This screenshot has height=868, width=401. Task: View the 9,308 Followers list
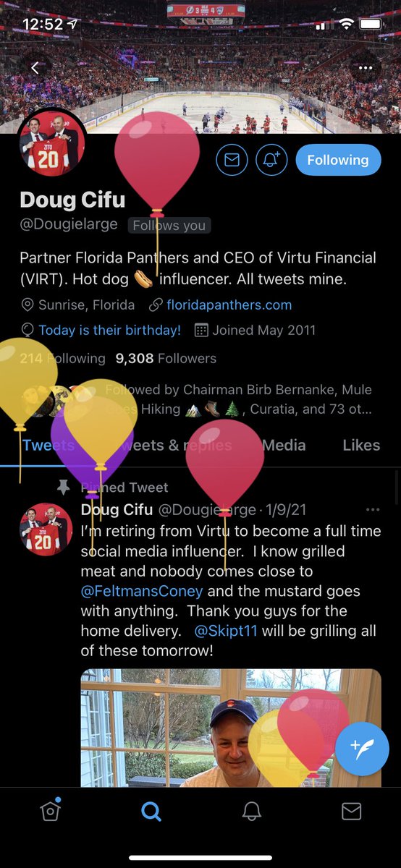[166, 358]
